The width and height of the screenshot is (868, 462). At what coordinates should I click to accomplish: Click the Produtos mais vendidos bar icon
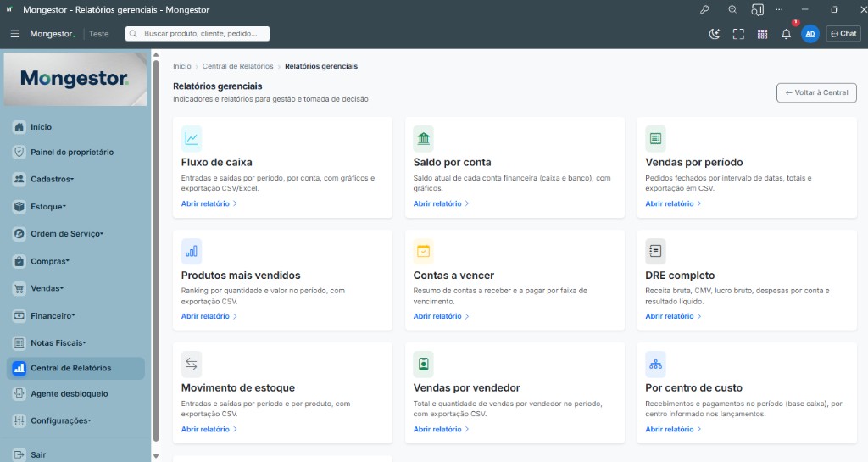[x=192, y=251]
